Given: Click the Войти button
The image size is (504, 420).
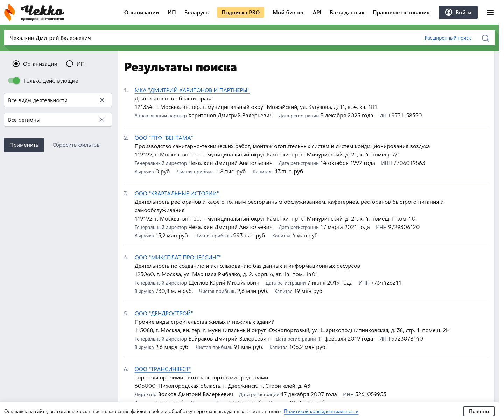Looking at the screenshot, I should click(458, 12).
